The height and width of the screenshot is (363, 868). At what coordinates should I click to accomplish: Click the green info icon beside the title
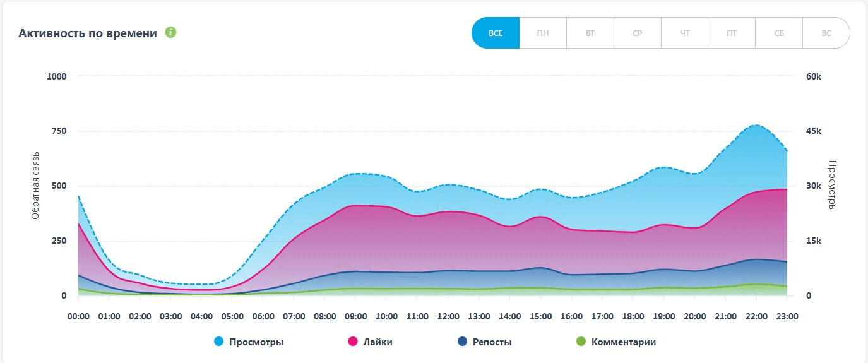pyautogui.click(x=170, y=32)
